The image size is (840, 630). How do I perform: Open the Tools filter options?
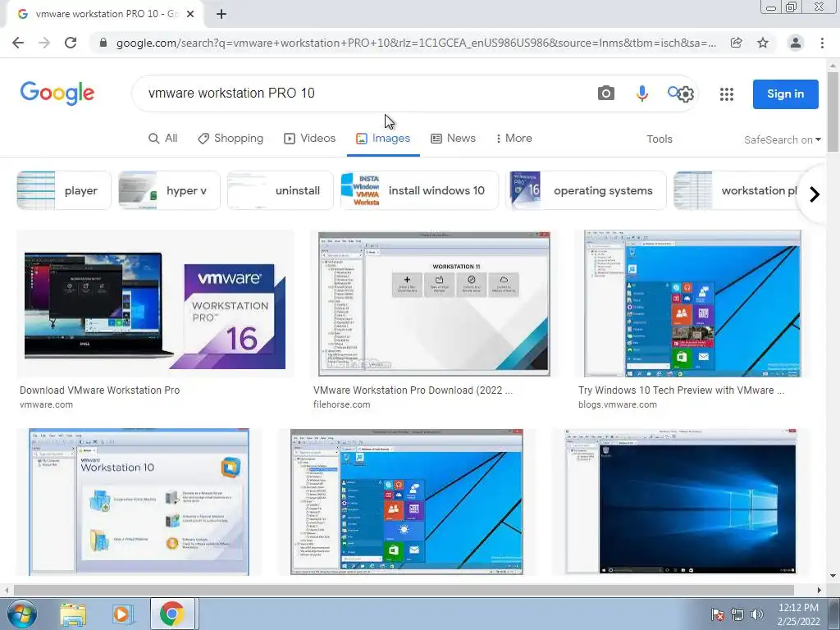pos(659,139)
